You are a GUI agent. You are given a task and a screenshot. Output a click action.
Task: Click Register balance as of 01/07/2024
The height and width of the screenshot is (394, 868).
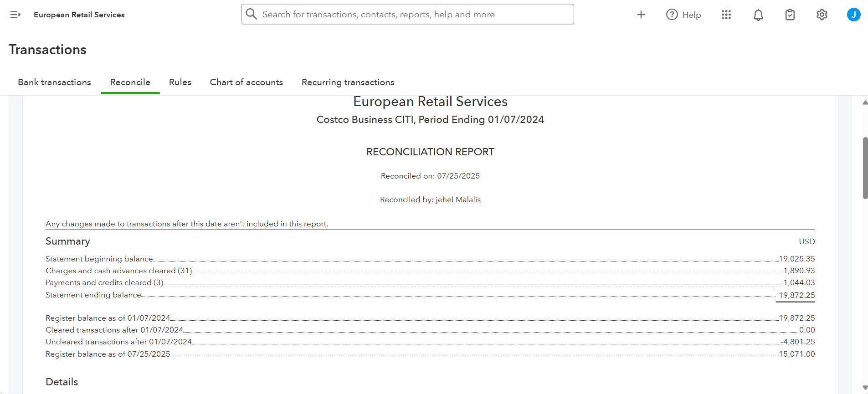(108, 318)
